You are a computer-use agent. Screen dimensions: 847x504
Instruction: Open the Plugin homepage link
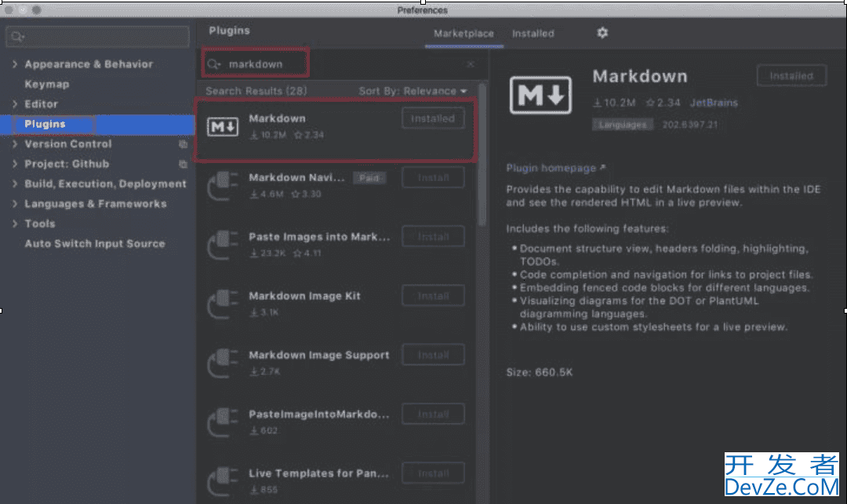click(x=555, y=169)
